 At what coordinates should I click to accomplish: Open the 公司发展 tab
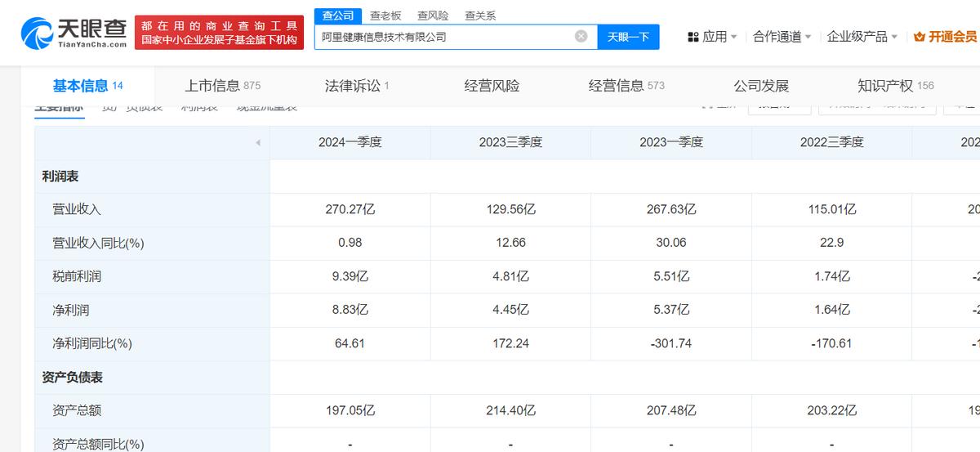pyautogui.click(x=761, y=85)
